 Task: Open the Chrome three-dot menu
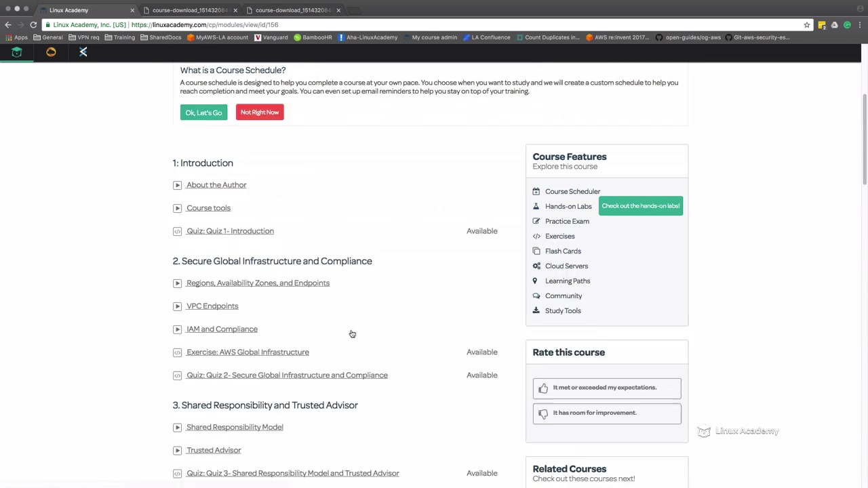859,25
